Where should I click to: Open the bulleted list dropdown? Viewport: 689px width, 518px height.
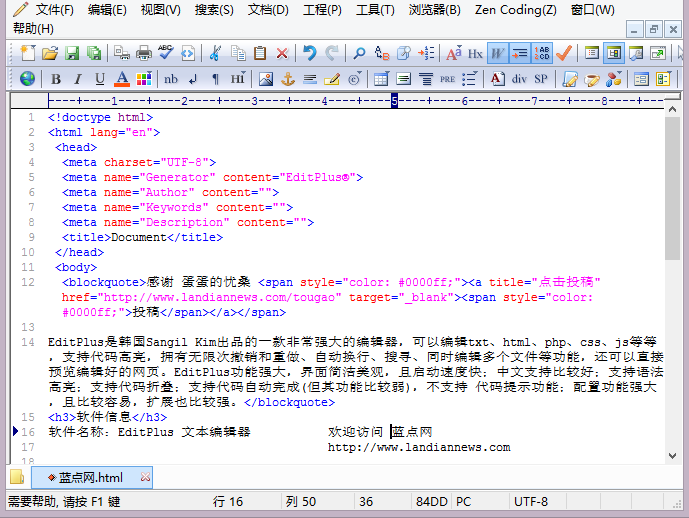click(x=469, y=79)
